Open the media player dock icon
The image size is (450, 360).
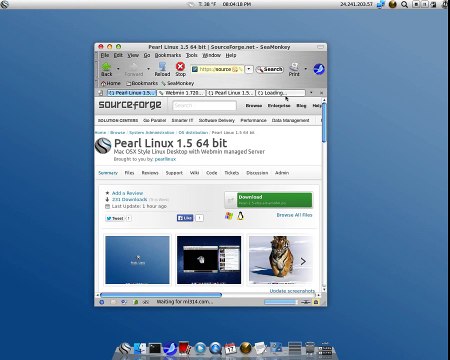[x=200, y=349]
